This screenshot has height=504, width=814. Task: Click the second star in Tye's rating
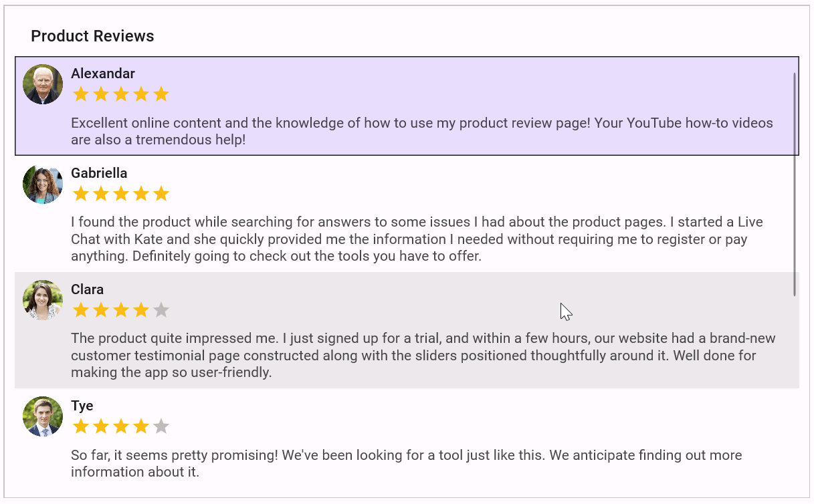pyautogui.click(x=101, y=426)
